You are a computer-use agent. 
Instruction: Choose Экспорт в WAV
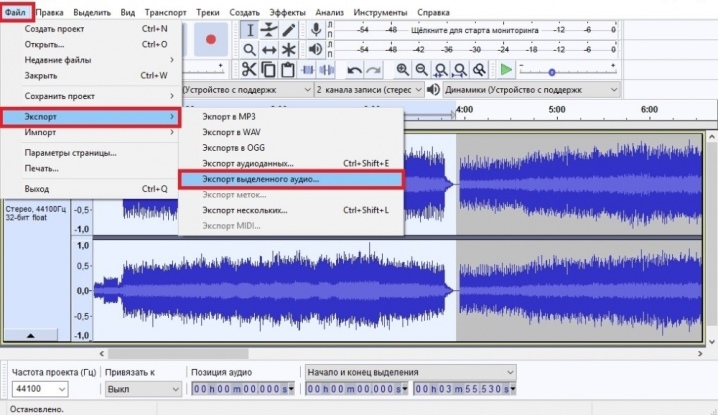pyautogui.click(x=291, y=132)
